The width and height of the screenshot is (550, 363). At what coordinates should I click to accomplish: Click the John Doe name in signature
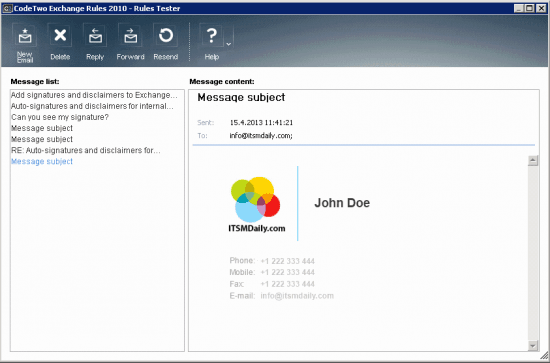pos(342,203)
